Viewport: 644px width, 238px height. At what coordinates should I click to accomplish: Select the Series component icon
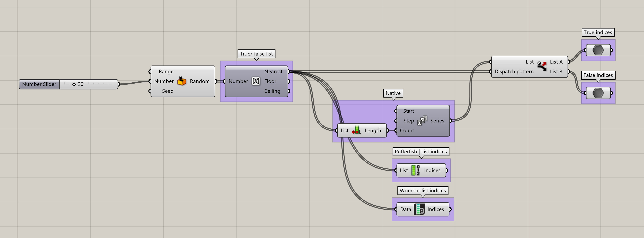[423, 121]
